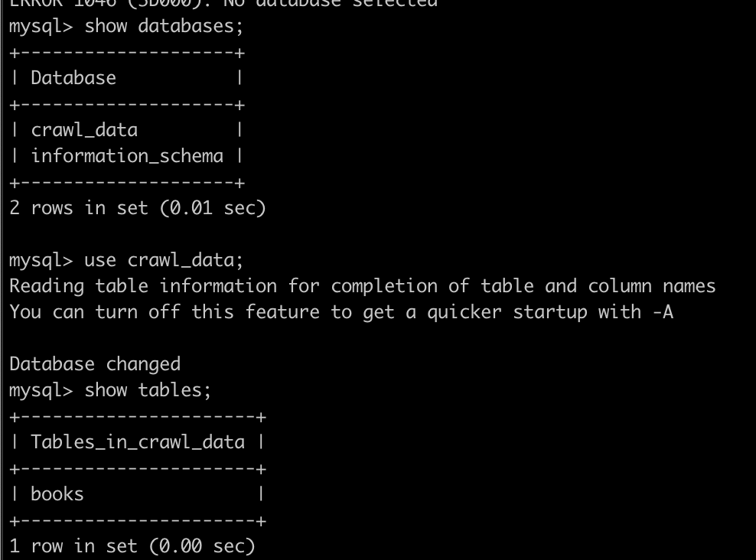Click the '-A' option text
The width and height of the screenshot is (756, 560).
tap(663, 312)
